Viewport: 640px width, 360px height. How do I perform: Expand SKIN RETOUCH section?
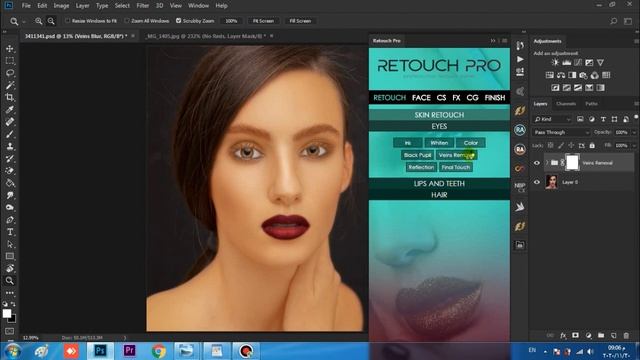(x=439, y=115)
